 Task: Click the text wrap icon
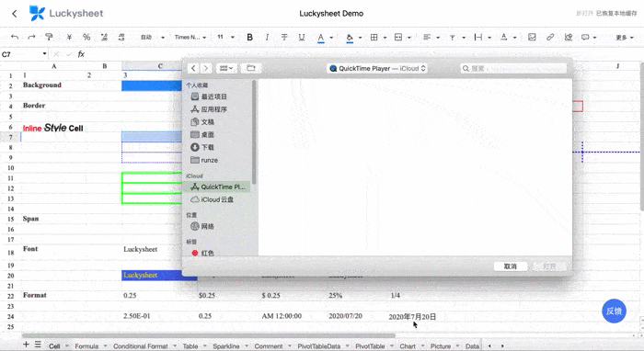click(478, 38)
